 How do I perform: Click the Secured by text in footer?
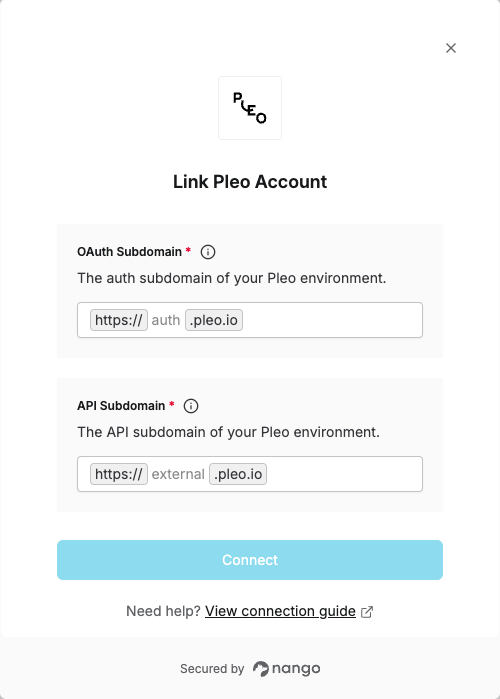pos(212,669)
